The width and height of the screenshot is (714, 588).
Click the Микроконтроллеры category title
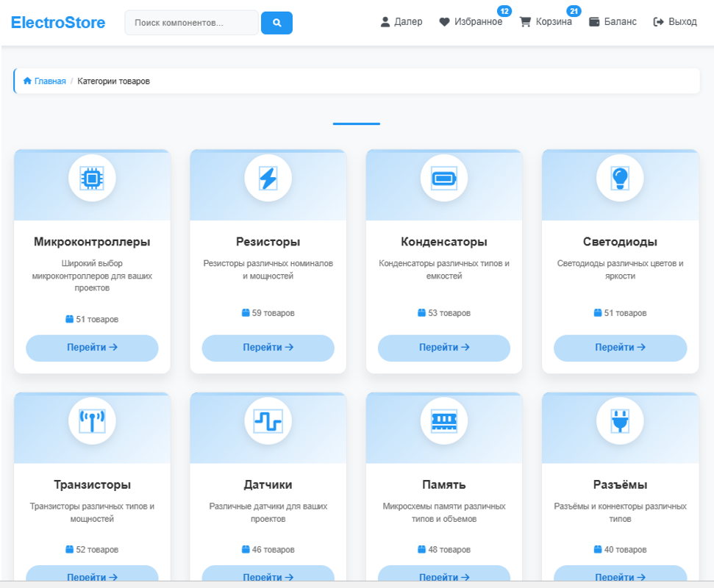click(x=92, y=242)
